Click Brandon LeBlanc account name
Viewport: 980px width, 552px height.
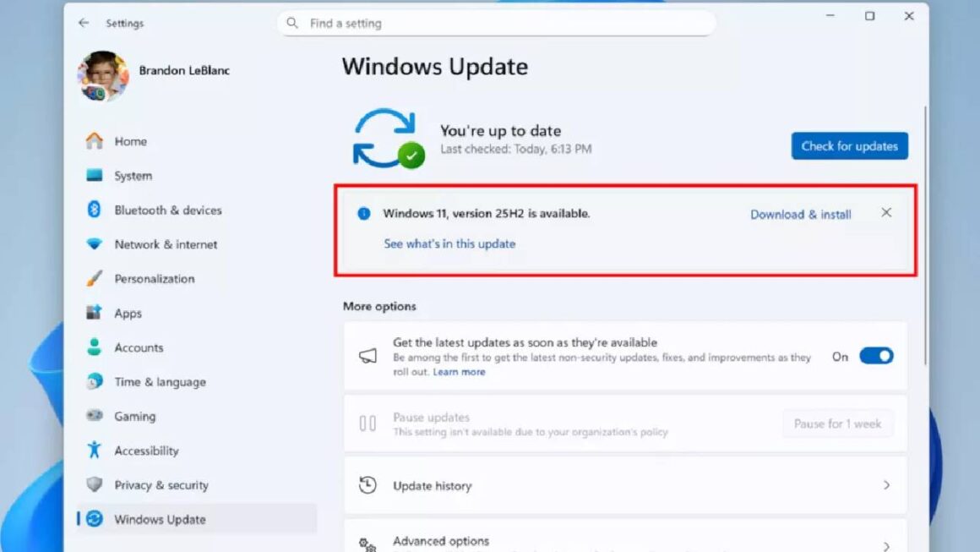coord(184,71)
